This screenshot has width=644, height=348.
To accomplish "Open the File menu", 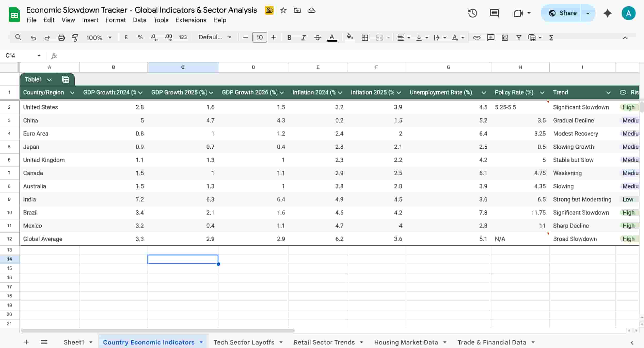I will pyautogui.click(x=31, y=20).
